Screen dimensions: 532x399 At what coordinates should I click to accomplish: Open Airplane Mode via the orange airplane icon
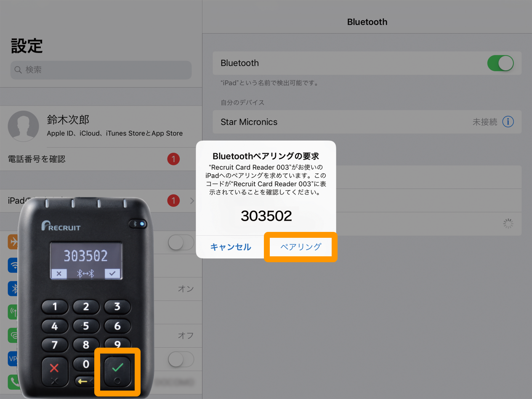[14, 242]
